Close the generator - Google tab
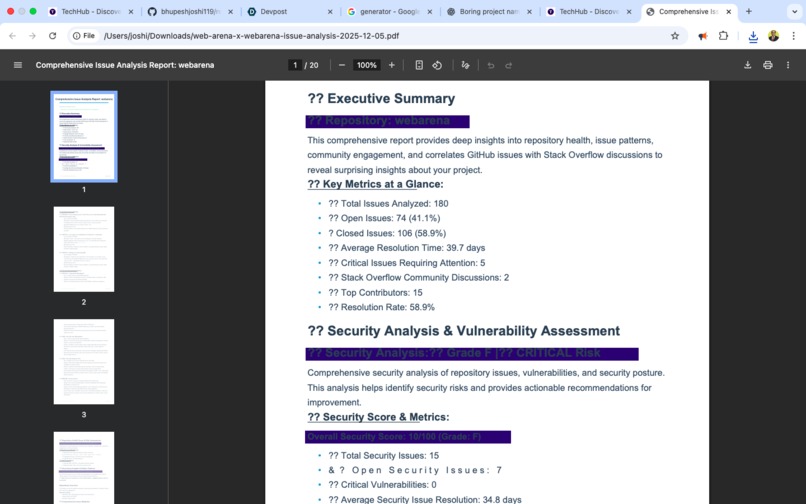Viewport: 806px width, 504px height. [430, 11]
